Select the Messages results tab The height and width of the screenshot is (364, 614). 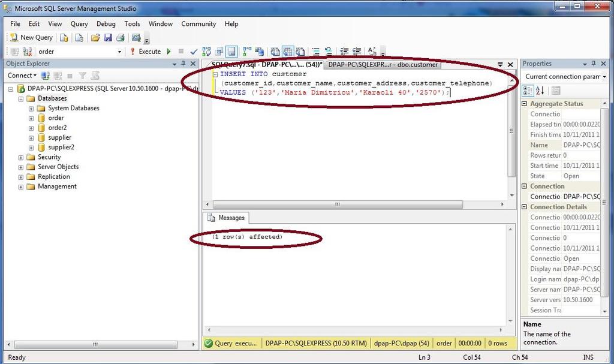pos(226,218)
